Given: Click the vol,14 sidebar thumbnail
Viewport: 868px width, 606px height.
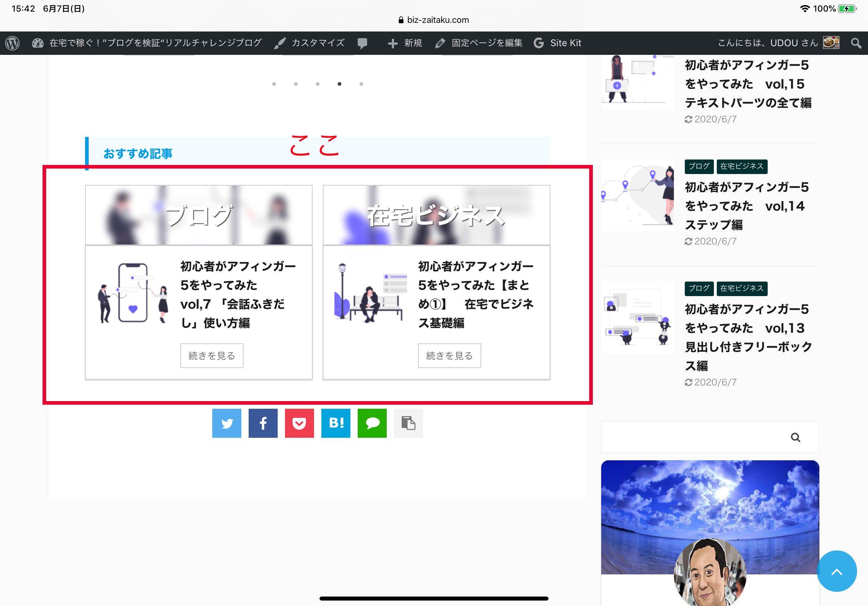Looking at the screenshot, I should (x=638, y=195).
